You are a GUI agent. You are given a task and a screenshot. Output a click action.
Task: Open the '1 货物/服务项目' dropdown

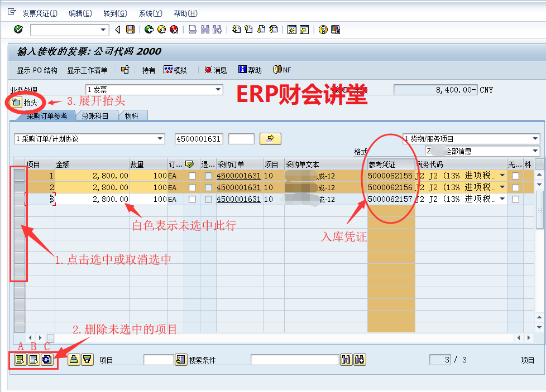[x=535, y=139]
